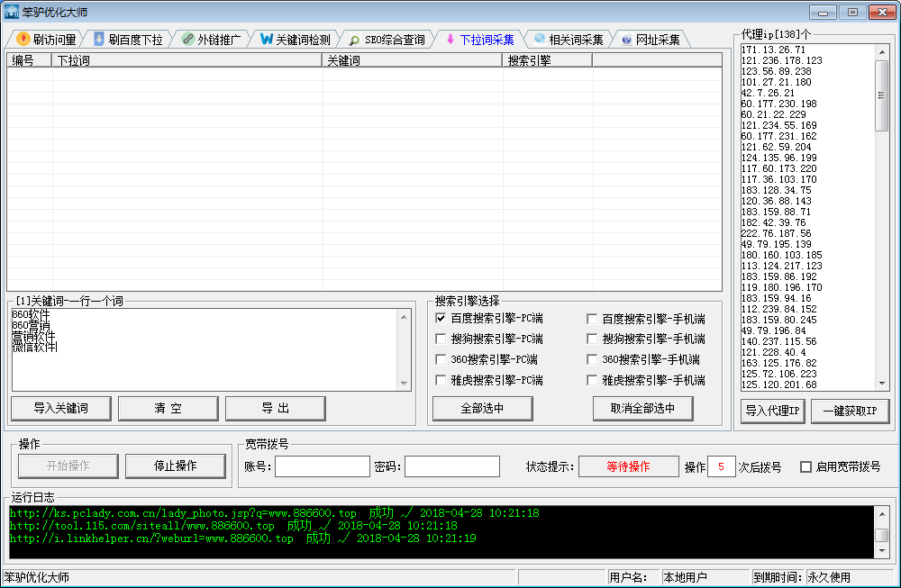The image size is (901, 588).
Task: Click the dial-count field showing 5
Action: (x=721, y=466)
